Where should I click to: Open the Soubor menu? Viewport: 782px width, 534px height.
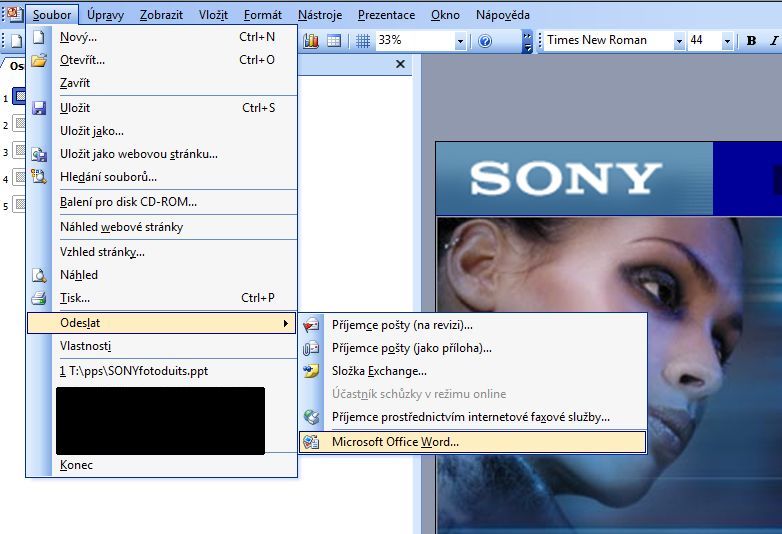pos(51,15)
